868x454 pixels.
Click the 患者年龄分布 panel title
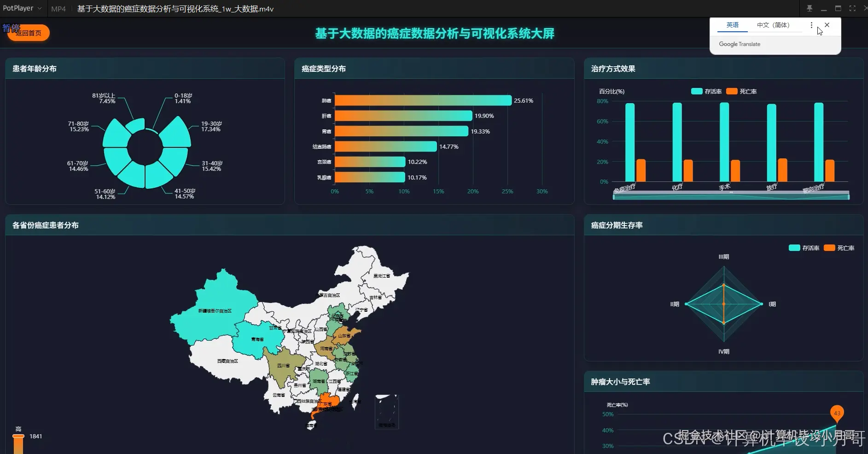tap(35, 69)
